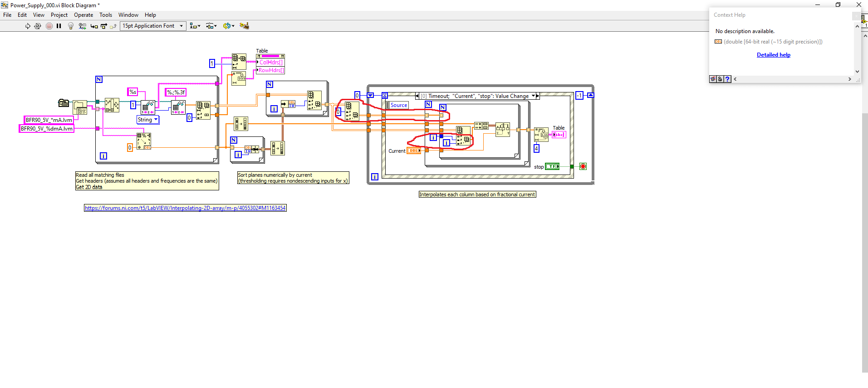
Task: Select the Source event data node
Action: click(397, 105)
